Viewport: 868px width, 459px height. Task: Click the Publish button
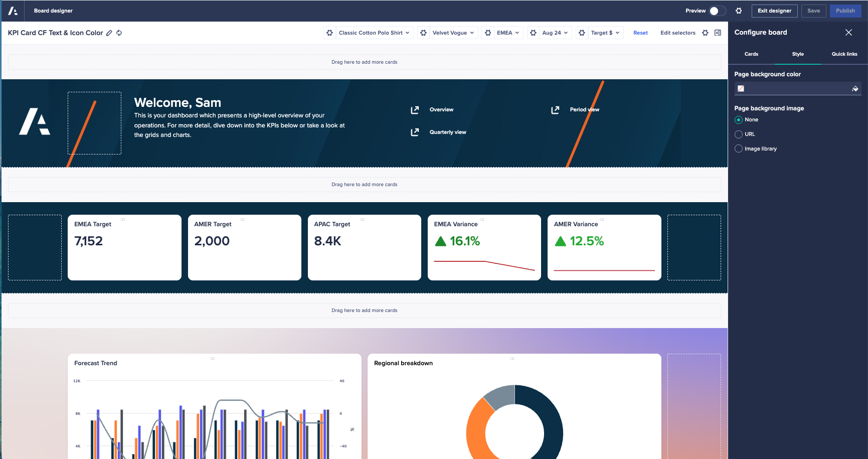tap(845, 11)
